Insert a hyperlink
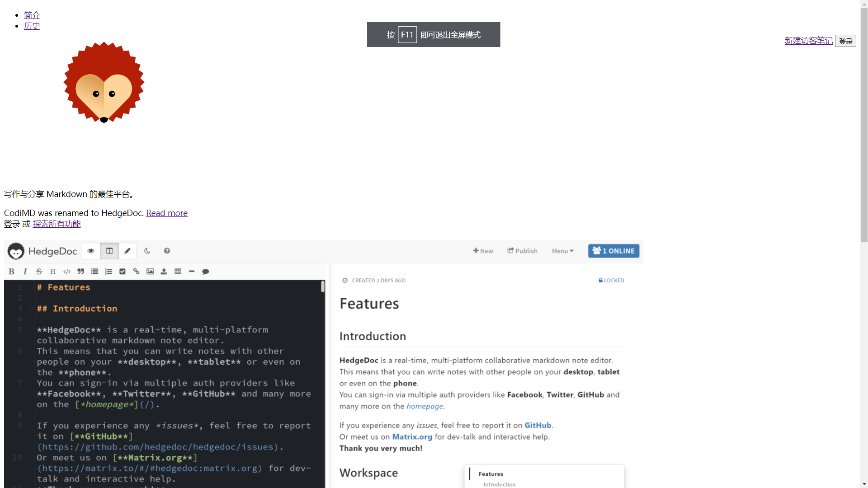The height and width of the screenshot is (488, 868). point(136,271)
